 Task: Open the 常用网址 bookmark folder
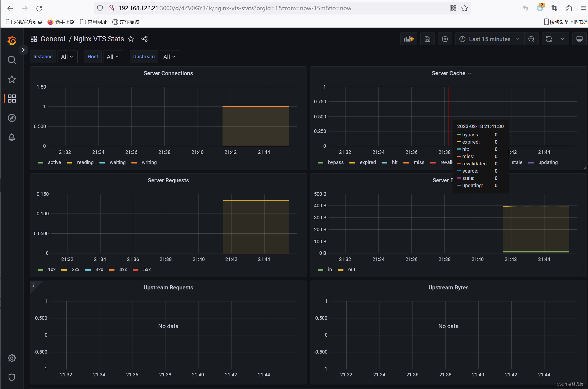click(x=93, y=22)
